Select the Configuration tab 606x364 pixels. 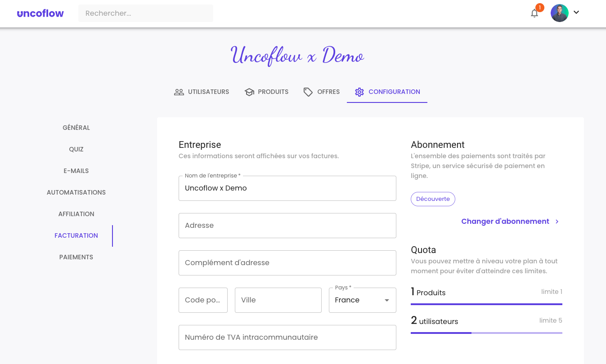(387, 92)
